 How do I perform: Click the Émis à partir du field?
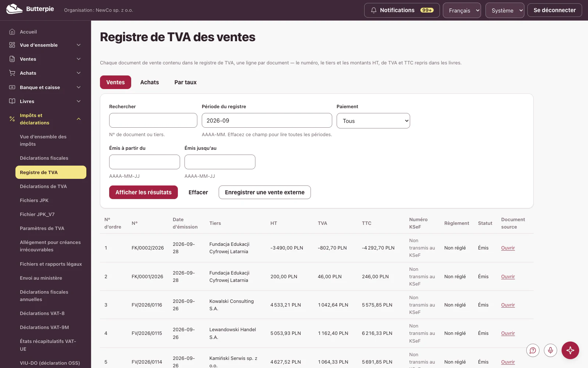click(x=144, y=162)
